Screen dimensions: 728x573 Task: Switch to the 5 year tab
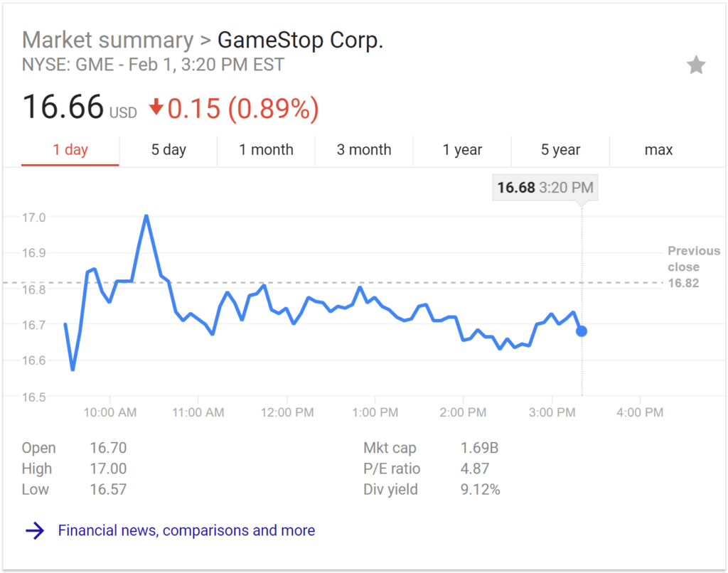[x=560, y=150]
